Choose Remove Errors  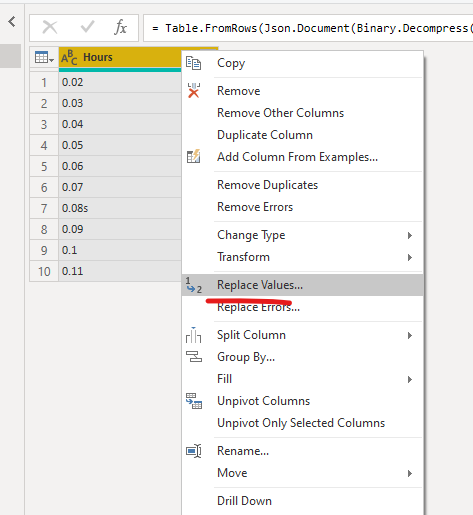click(303, 207)
